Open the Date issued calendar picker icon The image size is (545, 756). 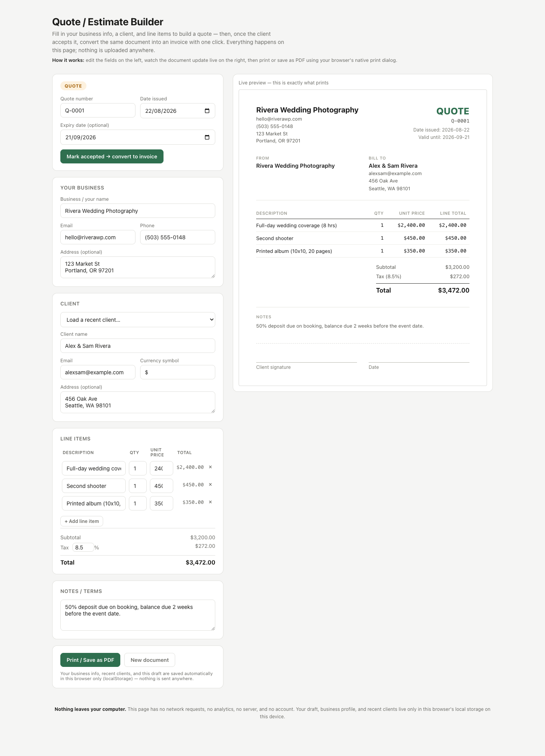coord(207,111)
